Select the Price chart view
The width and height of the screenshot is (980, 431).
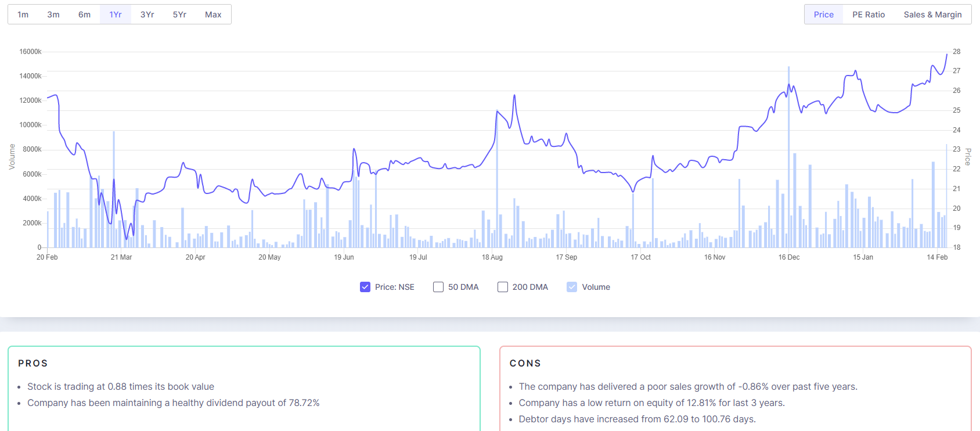[x=823, y=15]
